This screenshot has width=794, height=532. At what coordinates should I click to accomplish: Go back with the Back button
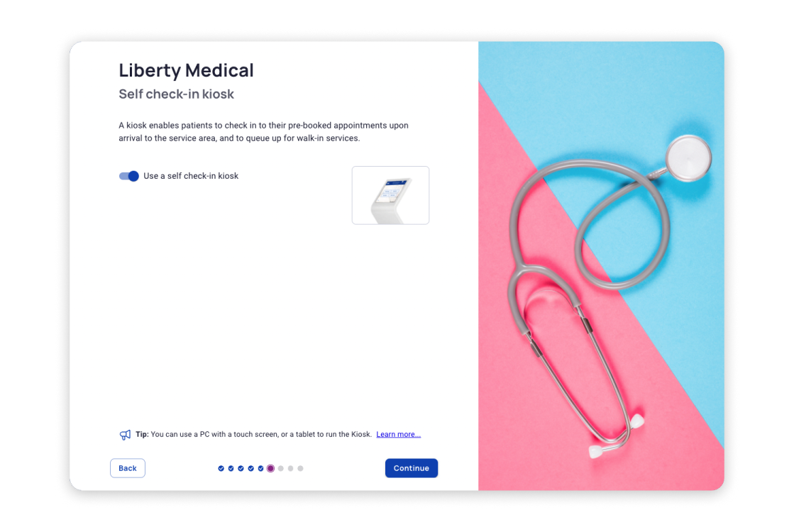[x=128, y=468]
